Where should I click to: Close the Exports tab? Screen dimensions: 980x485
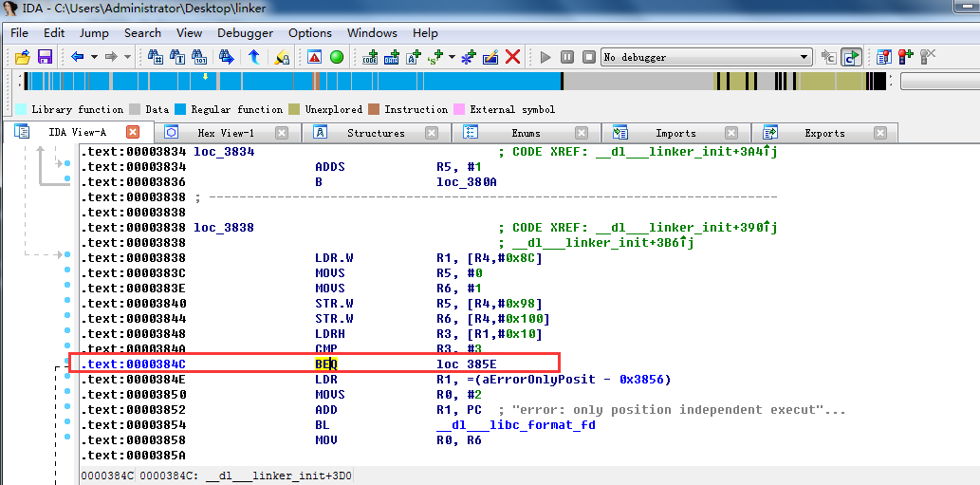point(880,133)
